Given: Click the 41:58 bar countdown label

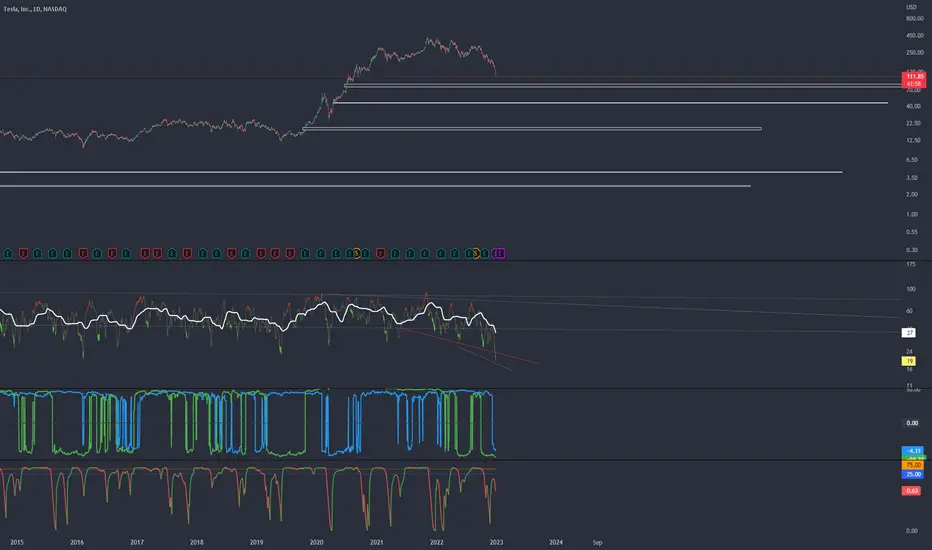Looking at the screenshot, I should coord(914,84).
